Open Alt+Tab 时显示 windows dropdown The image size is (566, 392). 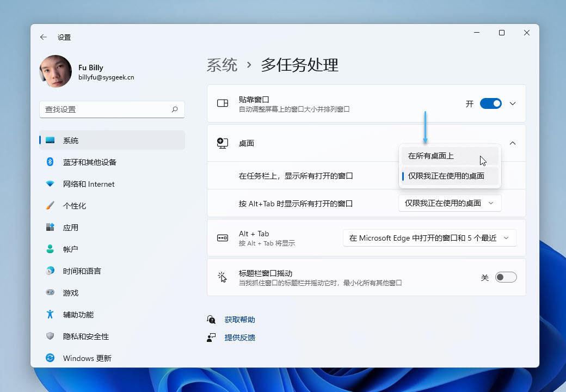(x=450, y=203)
